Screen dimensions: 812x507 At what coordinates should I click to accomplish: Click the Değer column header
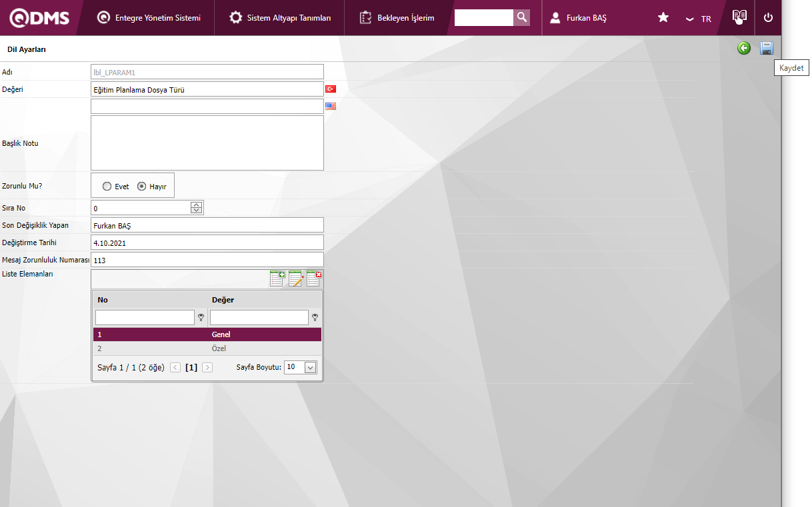pos(223,300)
